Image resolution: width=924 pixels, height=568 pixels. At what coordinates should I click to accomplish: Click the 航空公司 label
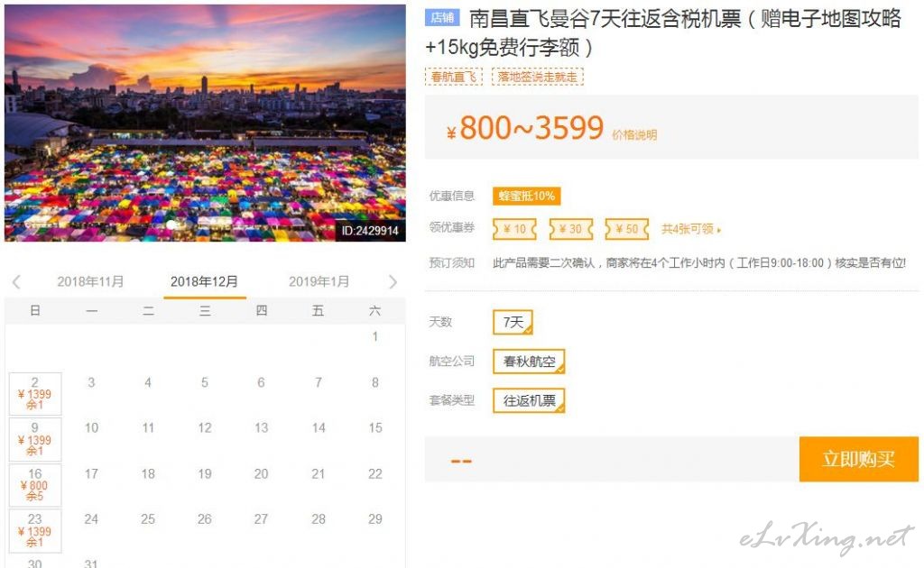(451, 361)
